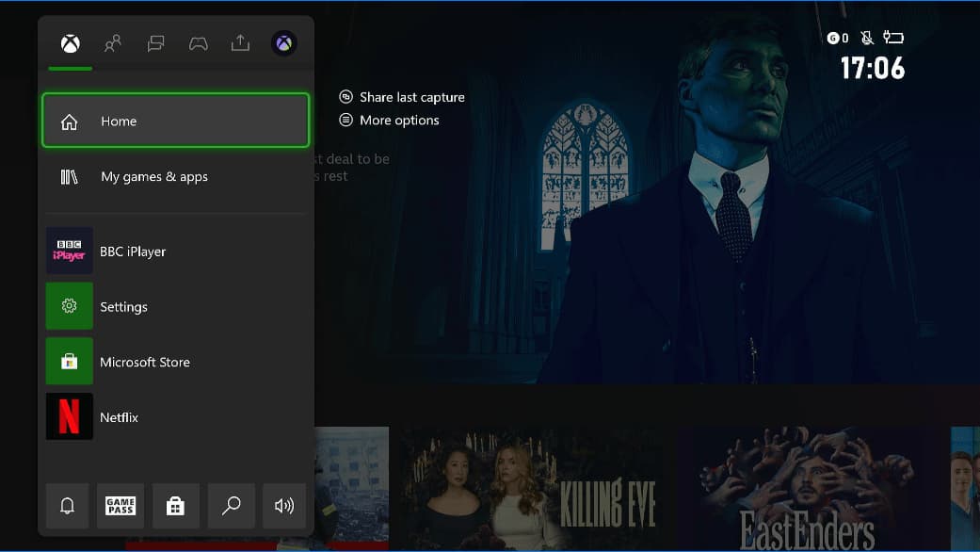This screenshot has width=980, height=552.
Task: Open Parties & chats tab
Action: tap(155, 43)
